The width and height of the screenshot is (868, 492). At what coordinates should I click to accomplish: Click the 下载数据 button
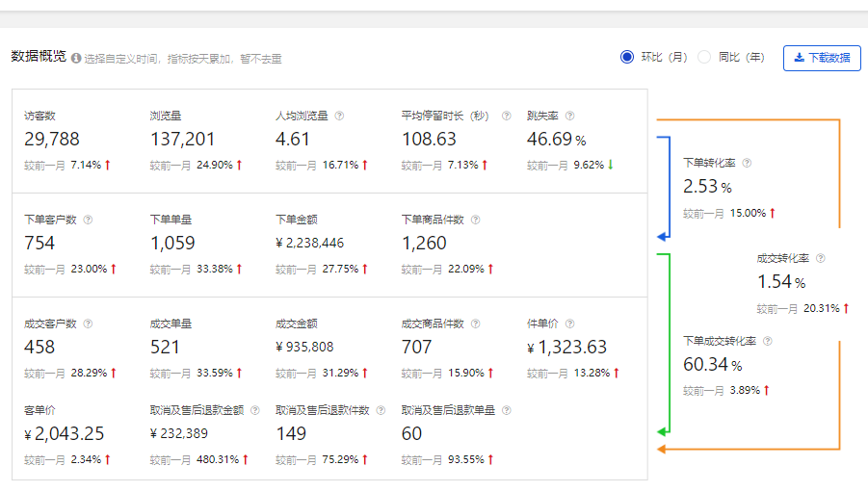coord(822,58)
